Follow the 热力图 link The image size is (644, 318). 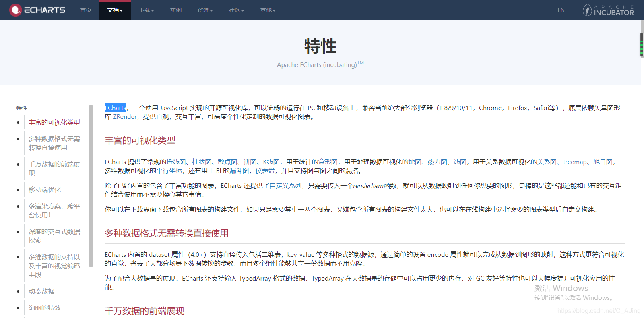(438, 162)
